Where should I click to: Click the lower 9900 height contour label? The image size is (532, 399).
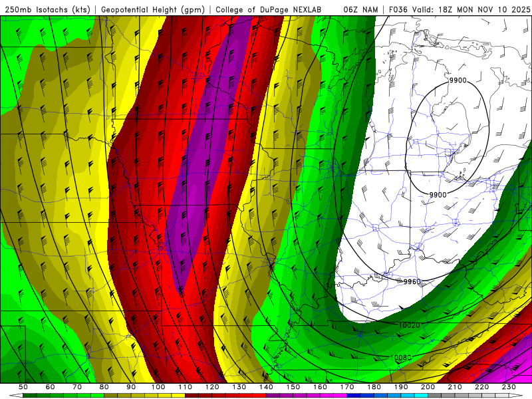[x=438, y=195]
